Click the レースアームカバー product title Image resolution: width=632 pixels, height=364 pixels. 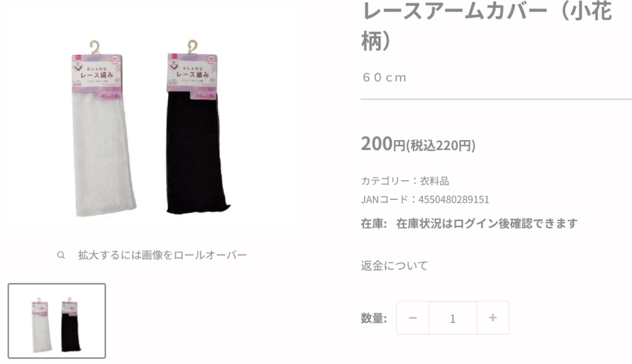click(x=486, y=26)
